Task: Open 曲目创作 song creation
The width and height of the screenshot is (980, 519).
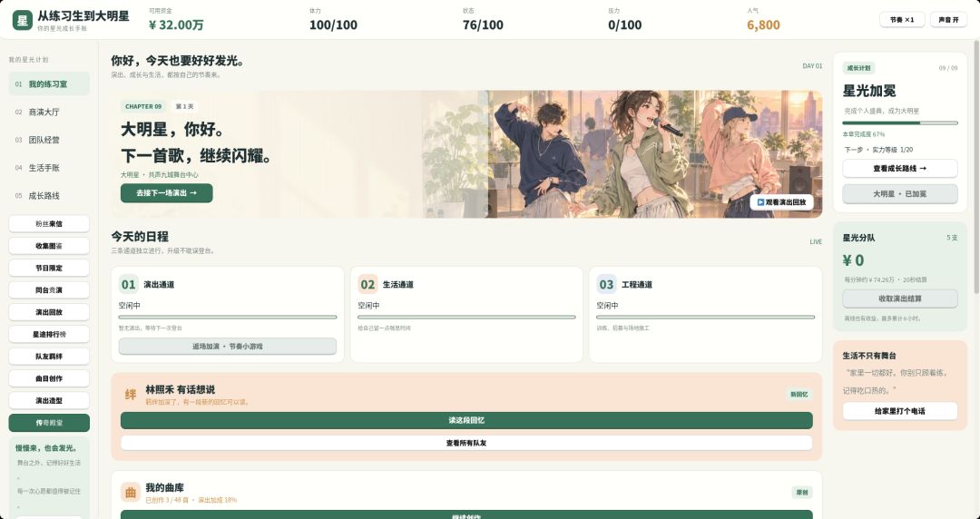Action: pos(49,378)
